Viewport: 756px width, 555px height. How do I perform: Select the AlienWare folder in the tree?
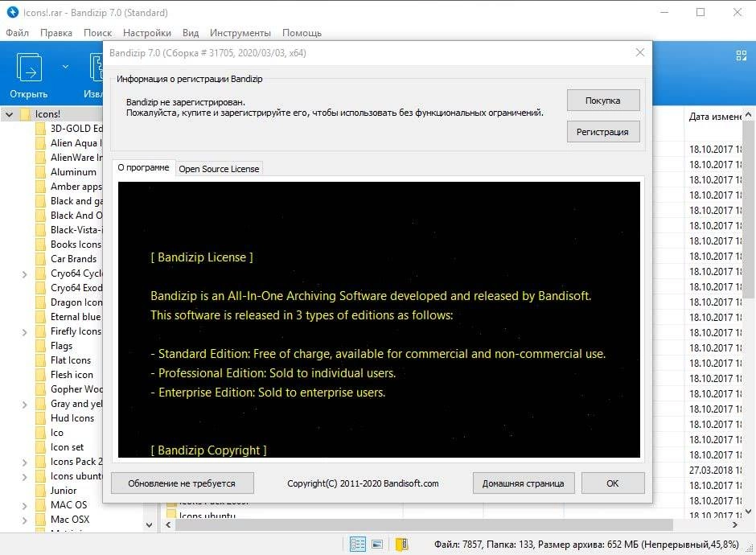tap(76, 158)
